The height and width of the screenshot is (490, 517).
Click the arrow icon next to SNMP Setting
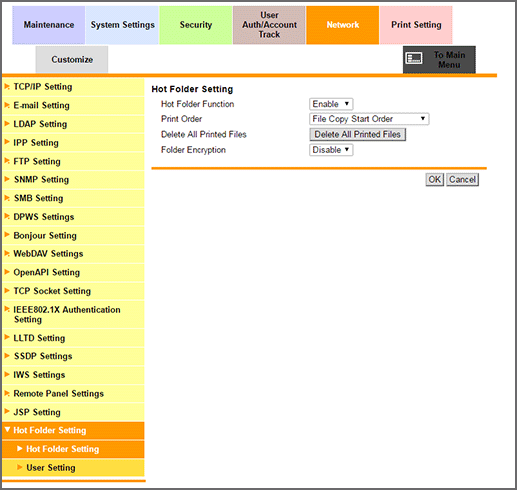coord(7,179)
